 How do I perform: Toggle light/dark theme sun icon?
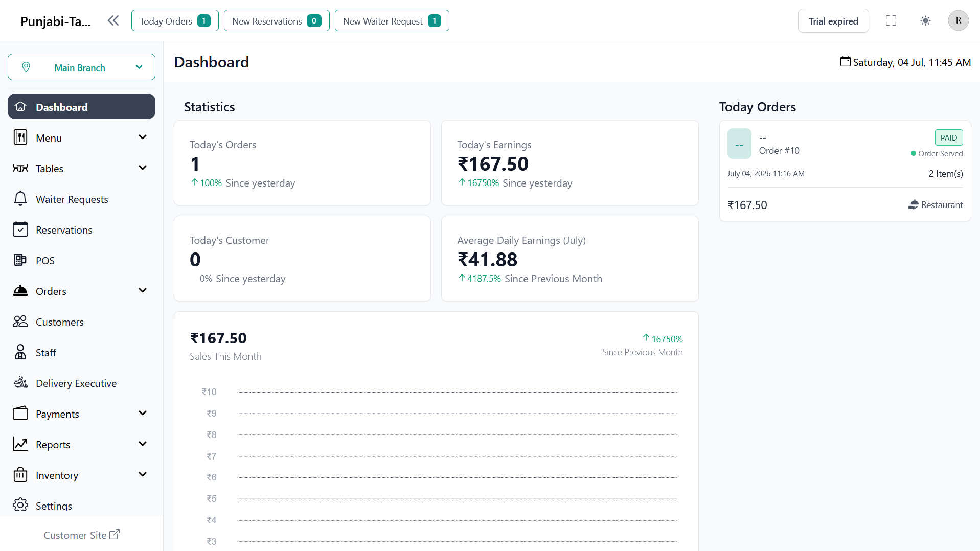(x=925, y=21)
